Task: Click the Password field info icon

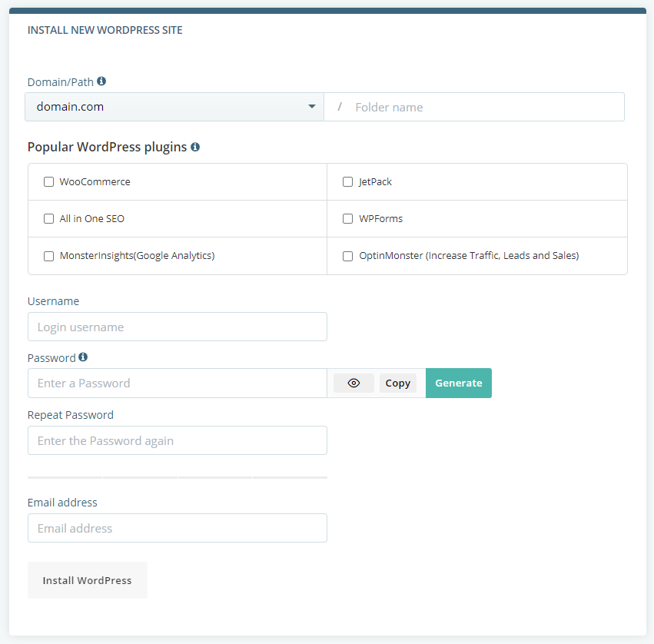Action: pos(83,357)
